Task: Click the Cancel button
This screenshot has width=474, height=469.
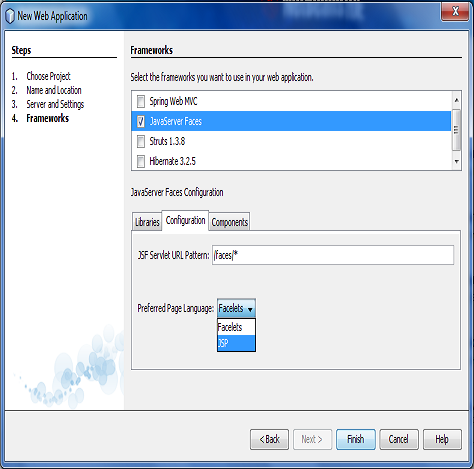Action: click(399, 439)
